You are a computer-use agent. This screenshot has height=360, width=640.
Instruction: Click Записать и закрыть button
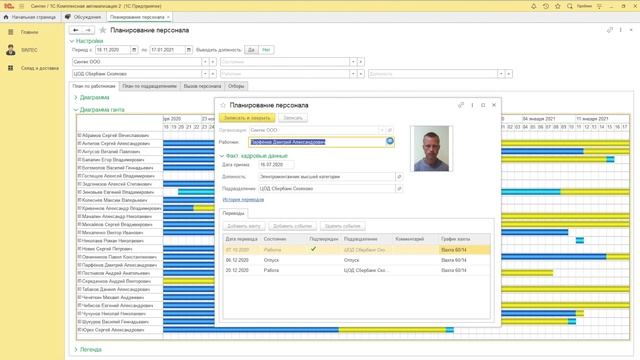247,118
